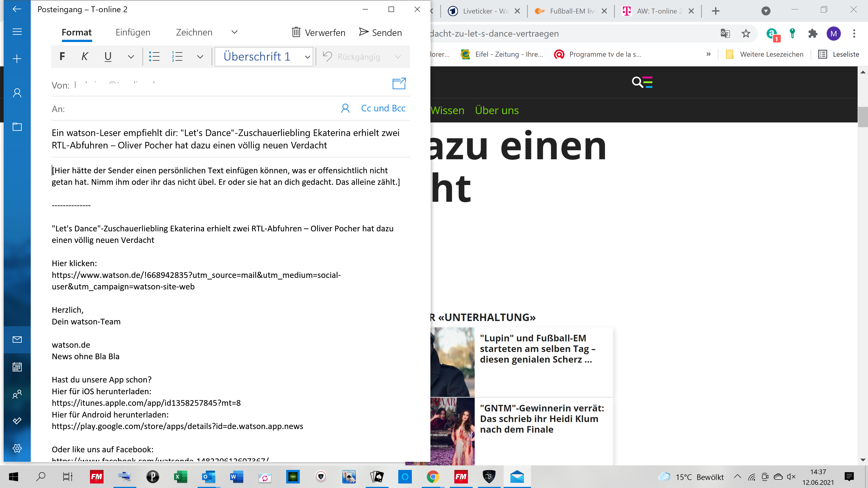Apply bulleted list formatting
Screen dimensions: 868x488
coord(154,56)
